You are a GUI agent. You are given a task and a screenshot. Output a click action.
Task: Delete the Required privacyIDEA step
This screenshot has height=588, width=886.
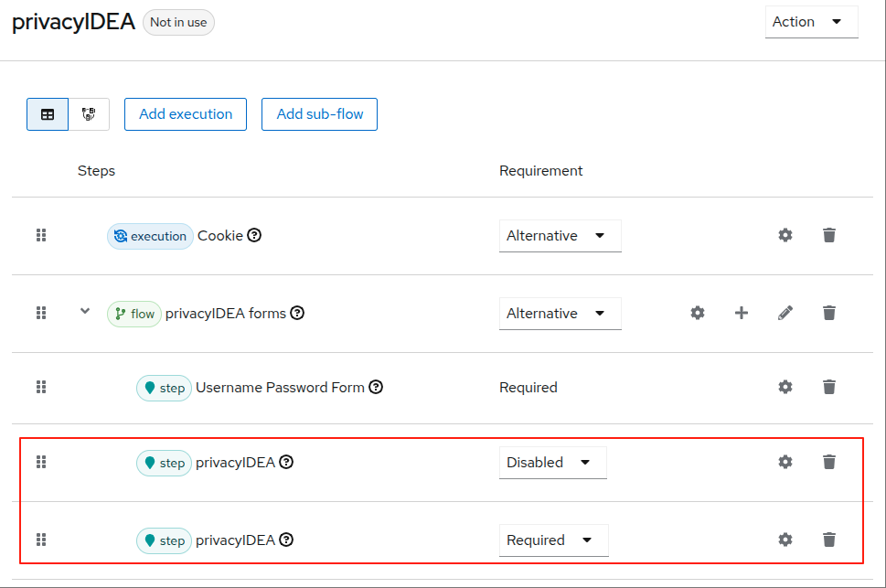point(828,540)
